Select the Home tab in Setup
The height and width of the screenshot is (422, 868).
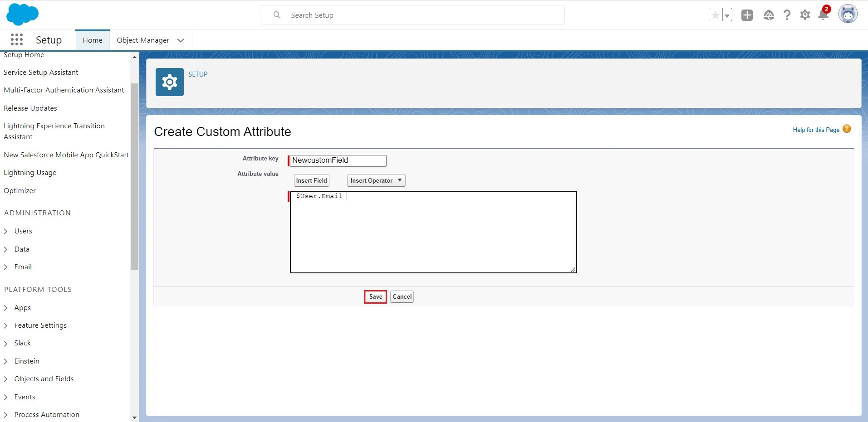[x=92, y=40]
